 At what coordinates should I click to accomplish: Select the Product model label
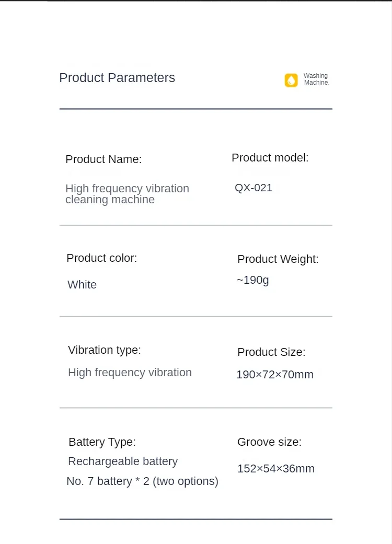270,157
